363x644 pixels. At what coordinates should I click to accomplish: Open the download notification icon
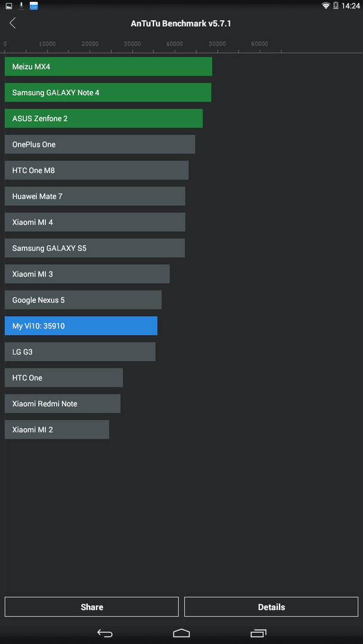21,6
